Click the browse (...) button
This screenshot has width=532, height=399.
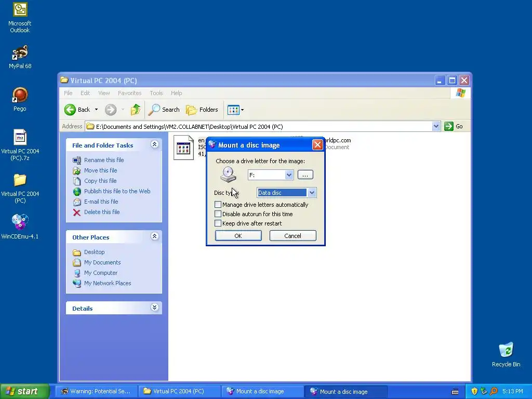(305, 175)
